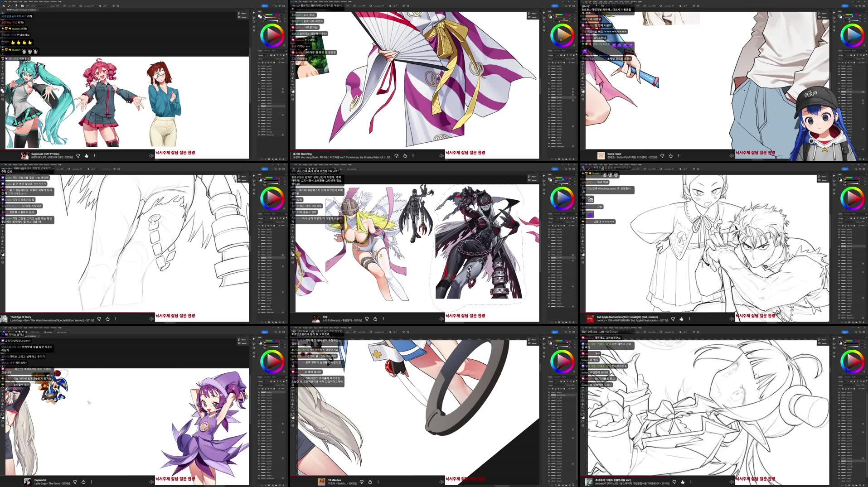This screenshot has width=868, height=487.
Task: Dislike the 추억속의 그대 track
Action: point(674,482)
